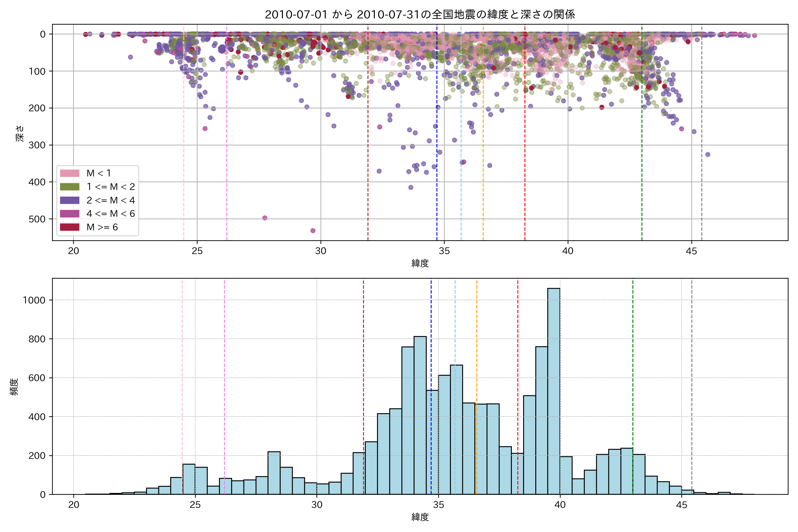798x532 pixels.
Task: Click the chart title at the top
Action: click(420, 15)
